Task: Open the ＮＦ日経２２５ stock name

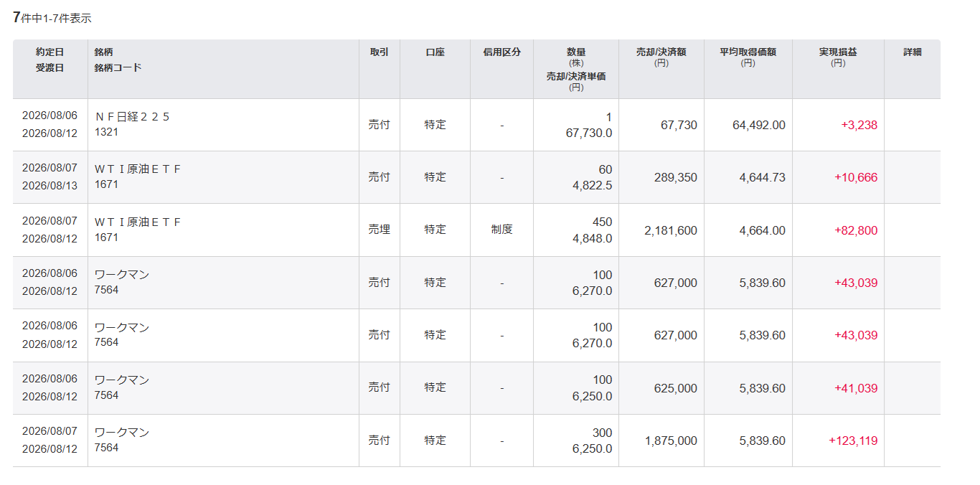Action: 132,117
